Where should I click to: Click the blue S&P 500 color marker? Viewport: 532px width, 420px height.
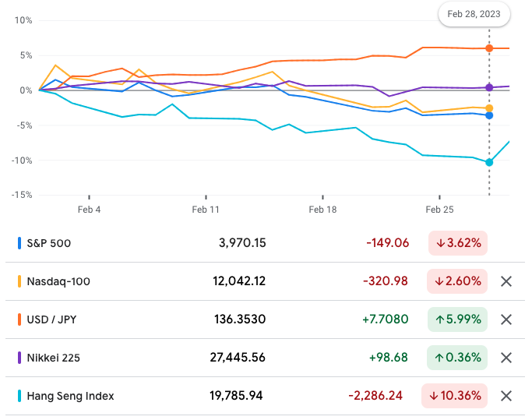click(19, 243)
